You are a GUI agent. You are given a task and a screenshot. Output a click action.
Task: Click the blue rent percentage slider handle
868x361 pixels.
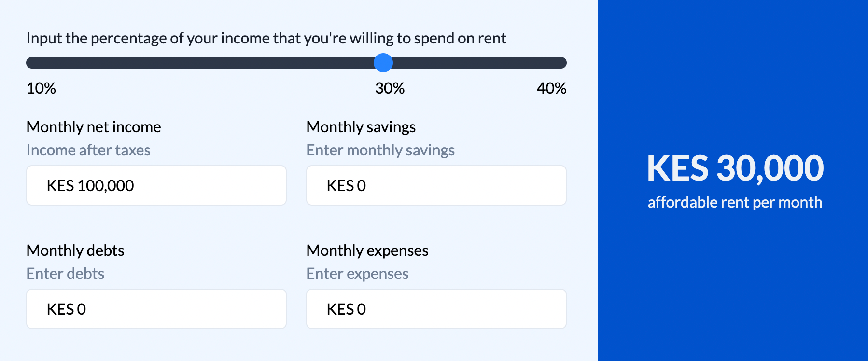pyautogui.click(x=383, y=63)
